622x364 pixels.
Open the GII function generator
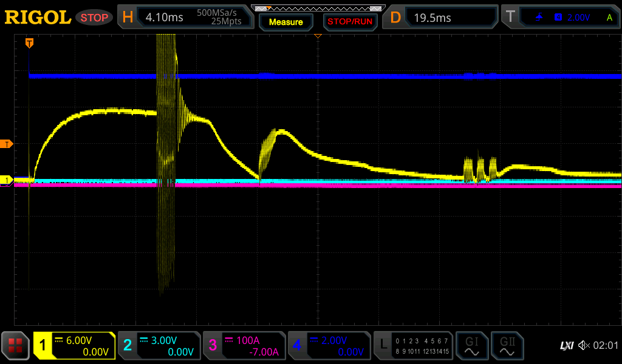click(507, 346)
